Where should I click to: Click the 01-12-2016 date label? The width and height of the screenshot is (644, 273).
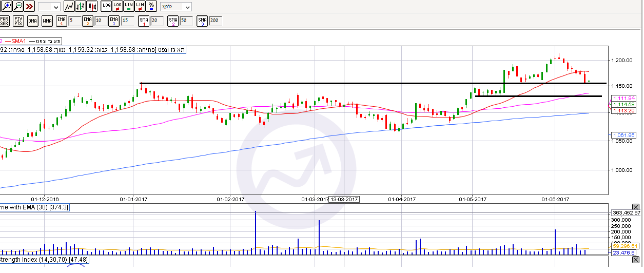pos(45,199)
